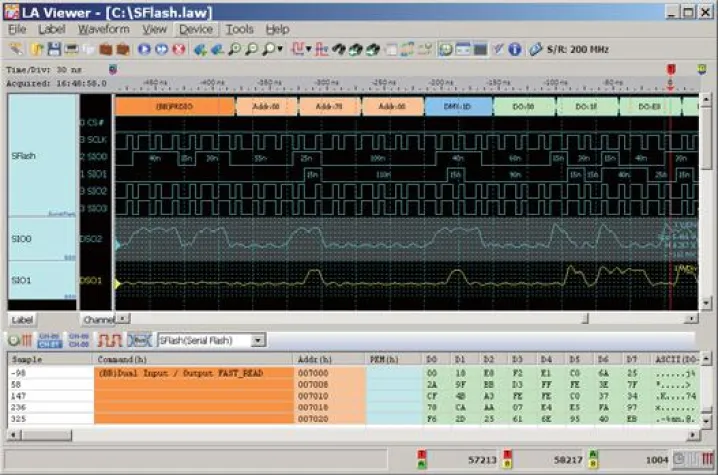Click the S/R sample rate icon

click(x=535, y=48)
